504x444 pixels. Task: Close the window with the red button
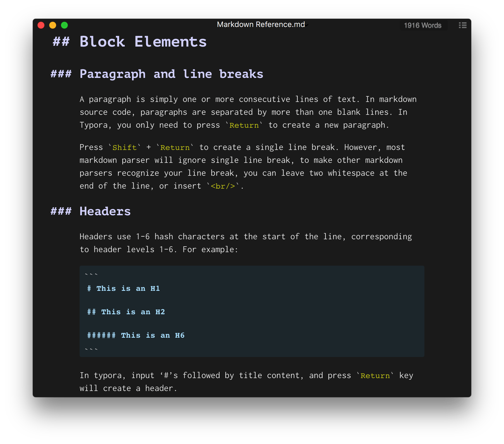[x=41, y=25]
